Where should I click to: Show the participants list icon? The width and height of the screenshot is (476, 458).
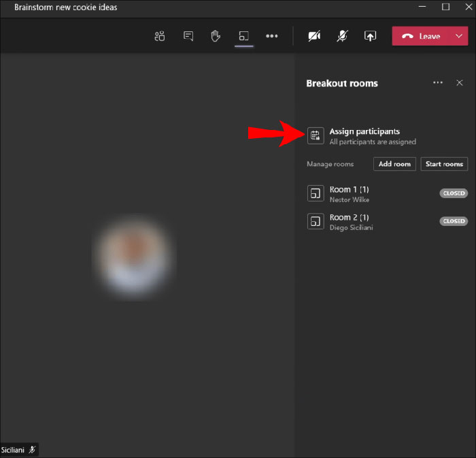(x=160, y=36)
